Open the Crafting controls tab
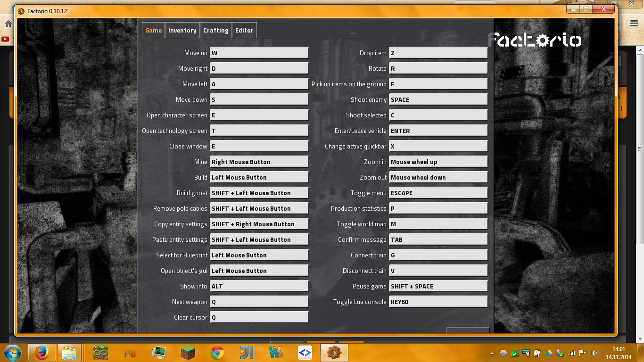 215,30
